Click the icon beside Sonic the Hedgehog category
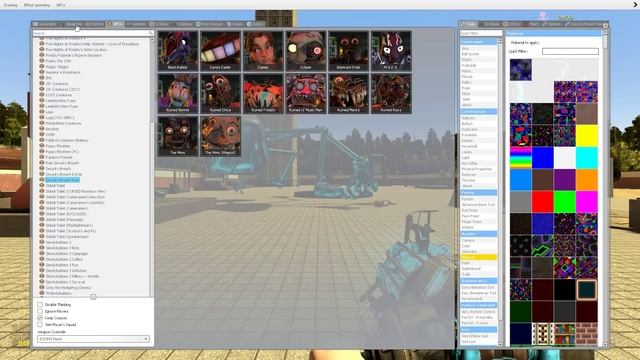The height and width of the screenshot is (360, 640). 42,287
